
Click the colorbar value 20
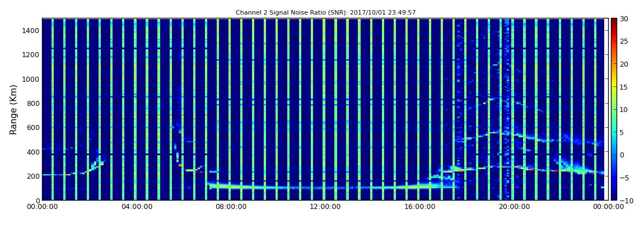coord(624,64)
